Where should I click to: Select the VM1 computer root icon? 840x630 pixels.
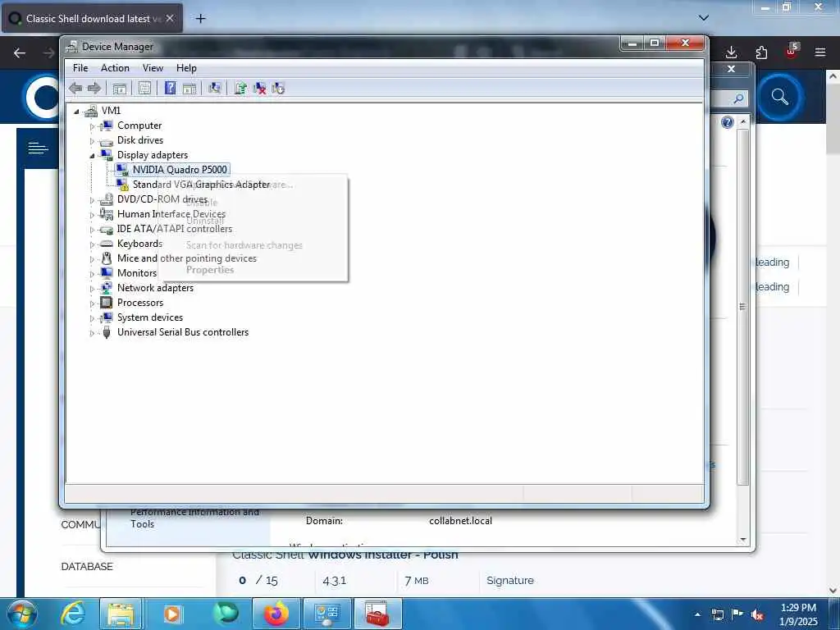(x=91, y=111)
